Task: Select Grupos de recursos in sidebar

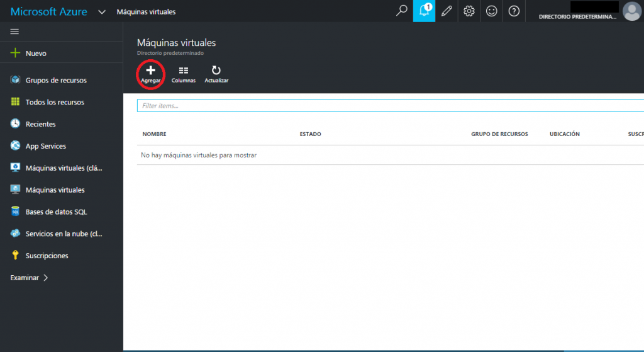Action: click(55, 81)
